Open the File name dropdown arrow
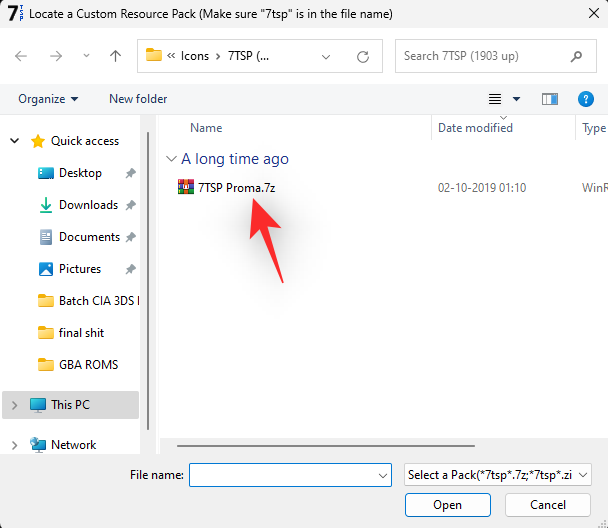This screenshot has height=528, width=608. tap(383, 475)
